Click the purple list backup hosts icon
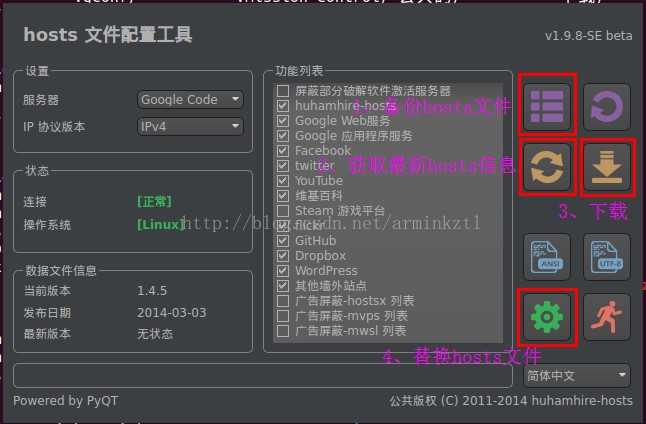This screenshot has width=646, height=424. 547,107
